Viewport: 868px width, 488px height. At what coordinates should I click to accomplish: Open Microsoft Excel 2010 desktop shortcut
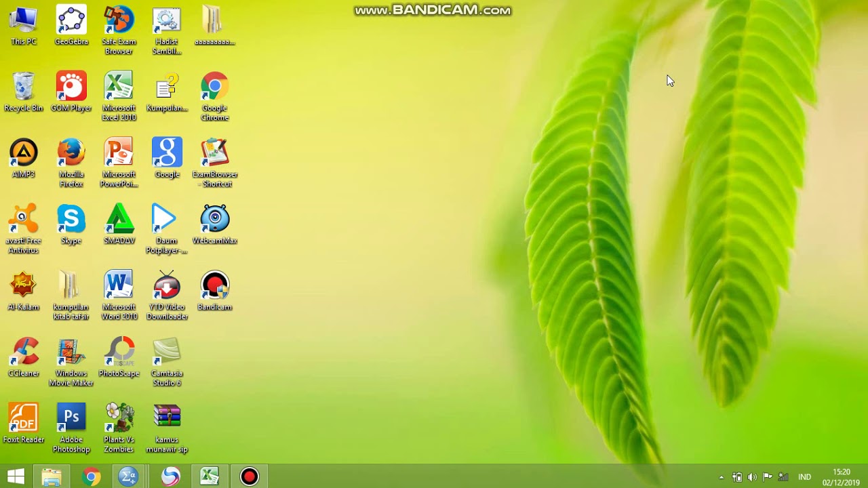[119, 97]
